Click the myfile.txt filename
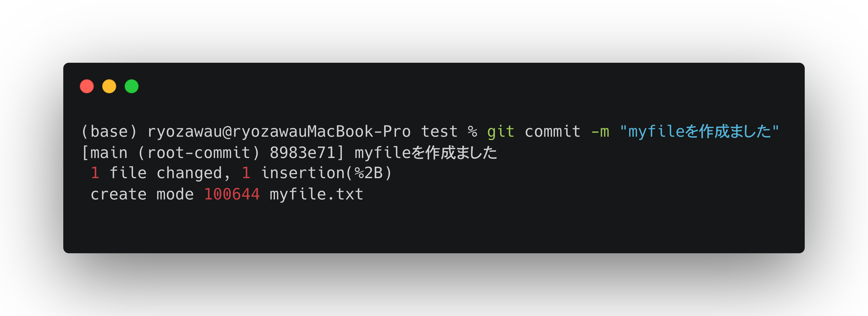 coord(316,194)
